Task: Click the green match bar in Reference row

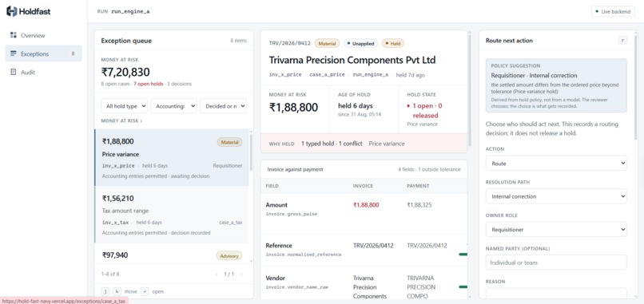Action: click(x=463, y=255)
